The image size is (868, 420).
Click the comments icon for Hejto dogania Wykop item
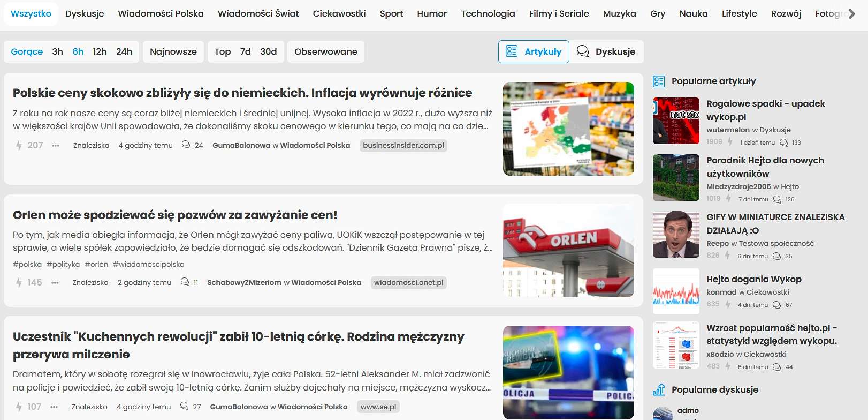[777, 305]
